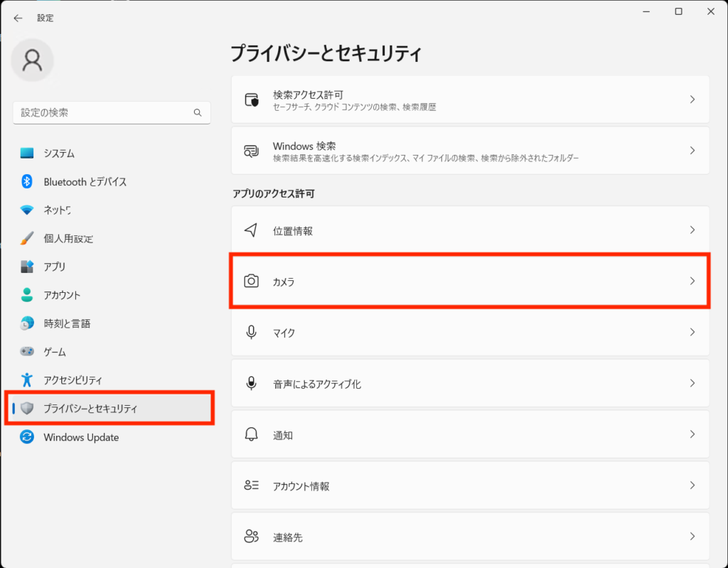Click the back arrow in the title bar
The width and height of the screenshot is (728, 568).
(18, 18)
